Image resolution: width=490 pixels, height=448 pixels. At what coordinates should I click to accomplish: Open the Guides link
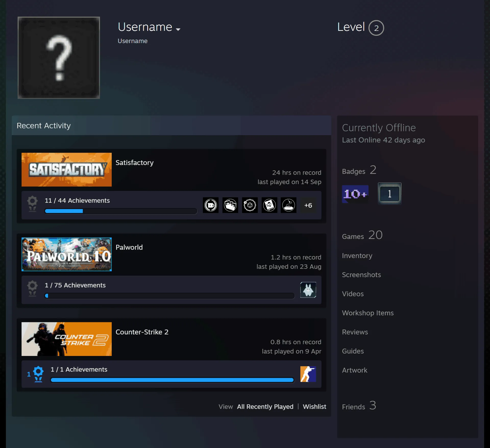pyautogui.click(x=353, y=351)
